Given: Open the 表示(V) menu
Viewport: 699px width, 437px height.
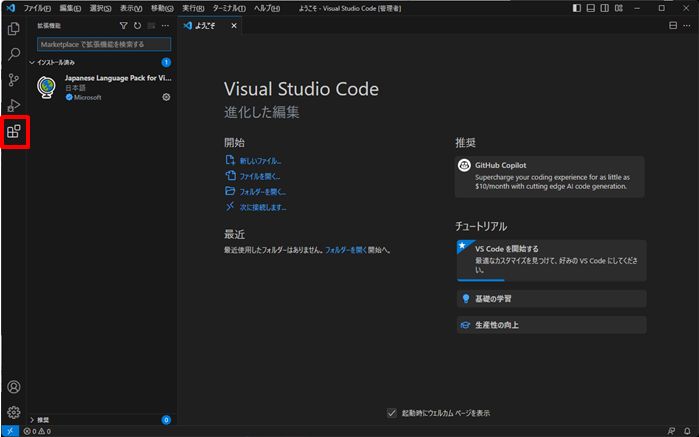Looking at the screenshot, I should pos(131,8).
